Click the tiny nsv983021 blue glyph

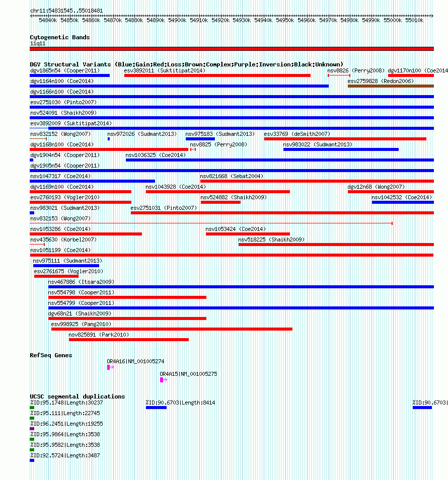click(x=32, y=213)
